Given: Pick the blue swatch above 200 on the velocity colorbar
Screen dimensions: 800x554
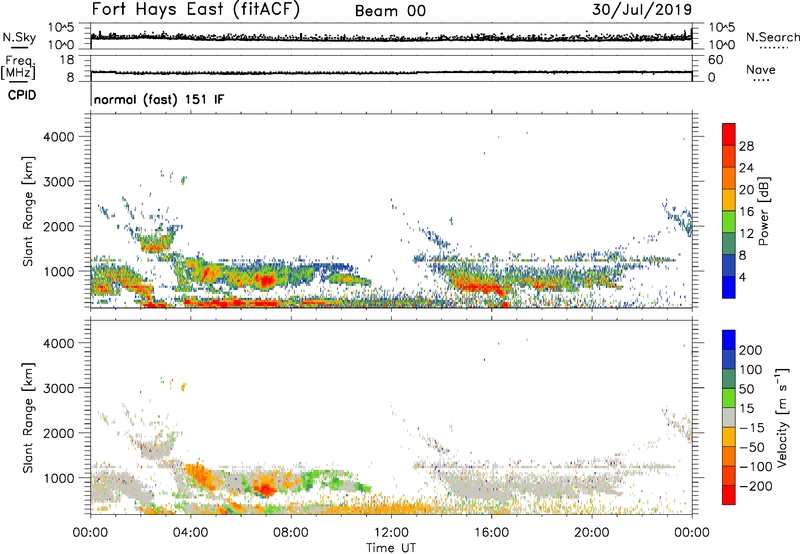Looking at the screenshot, I should (x=729, y=340).
